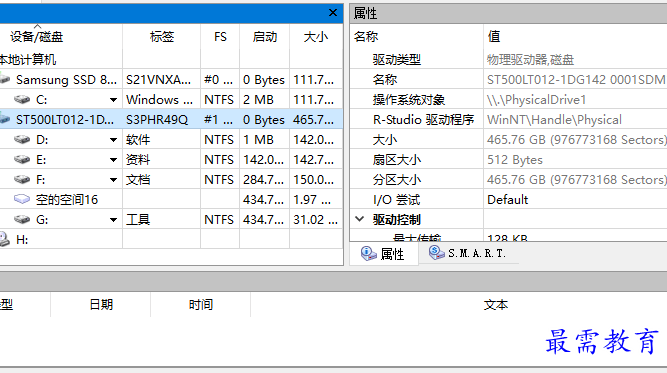
Task: Select the C: partition drive icon
Action: (x=22, y=100)
